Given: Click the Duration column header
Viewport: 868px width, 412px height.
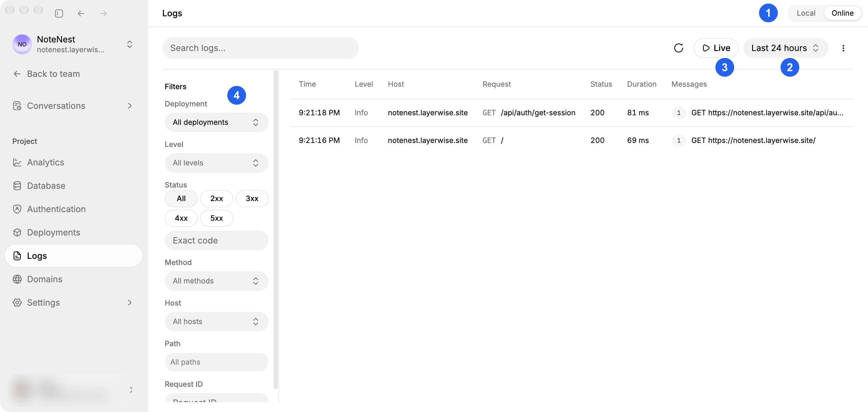Looking at the screenshot, I should (x=641, y=84).
